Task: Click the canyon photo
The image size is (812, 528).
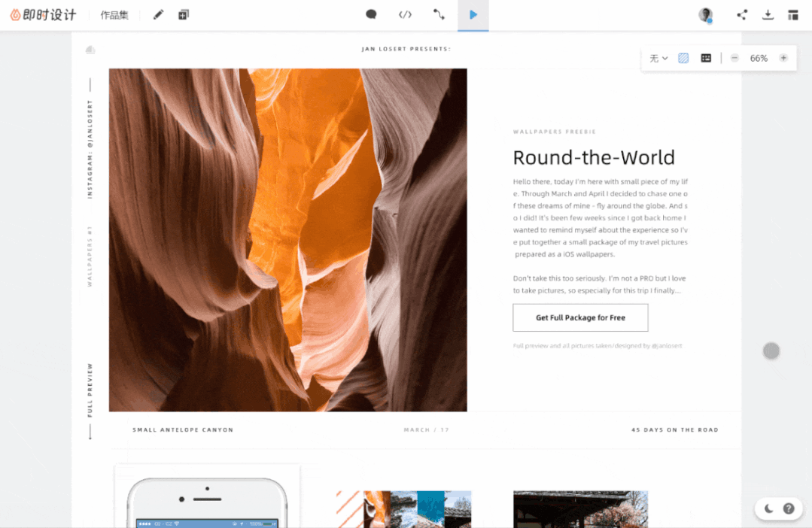Action: [x=288, y=240]
